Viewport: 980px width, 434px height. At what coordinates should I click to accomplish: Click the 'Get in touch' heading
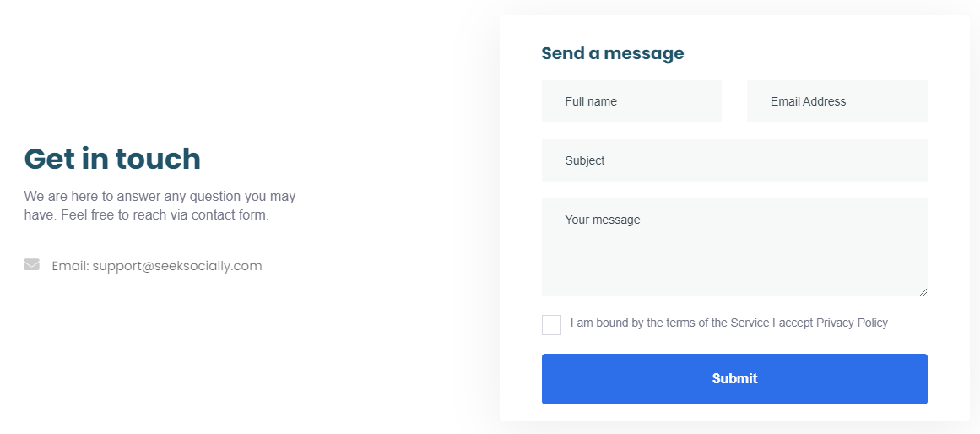click(112, 159)
